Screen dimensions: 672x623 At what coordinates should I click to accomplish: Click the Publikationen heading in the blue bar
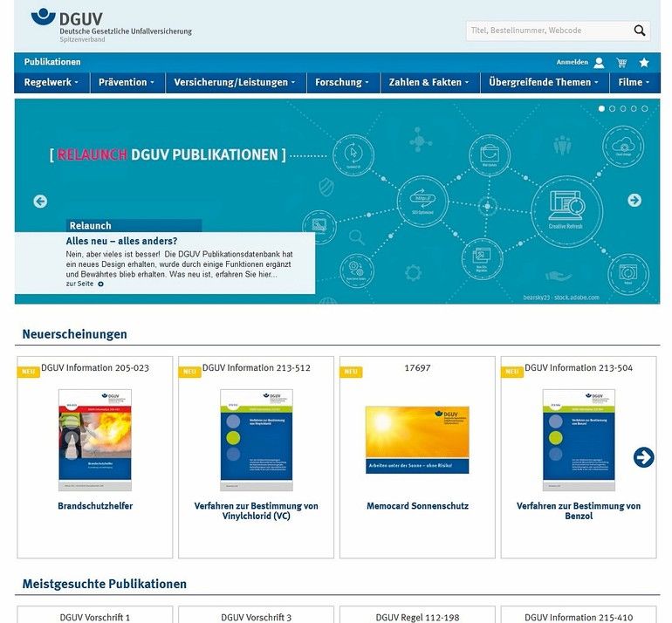pyautogui.click(x=52, y=62)
